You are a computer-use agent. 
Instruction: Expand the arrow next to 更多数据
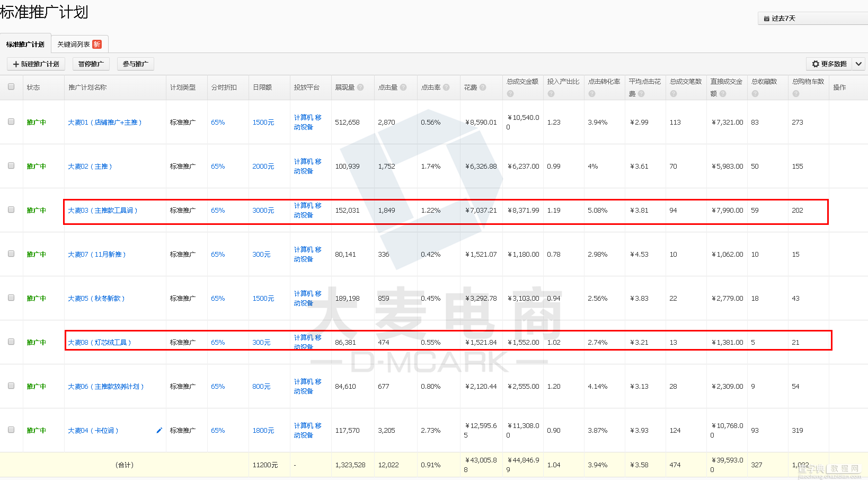click(x=858, y=64)
